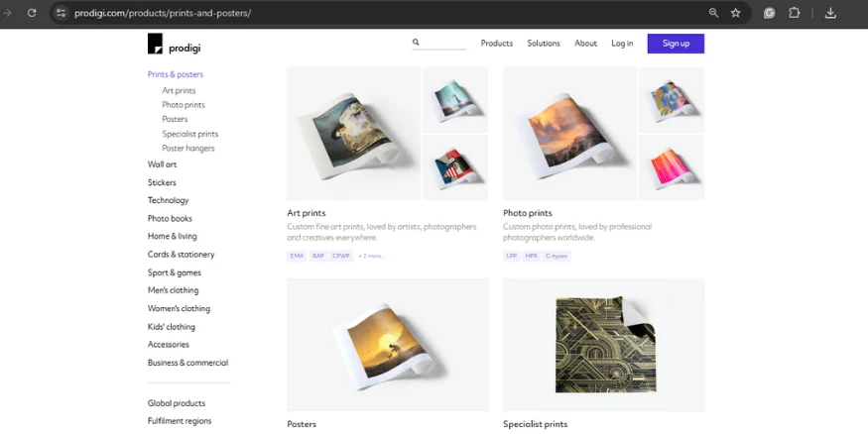The height and width of the screenshot is (434, 868).
Task: Click the Posters product image
Action: (x=388, y=345)
